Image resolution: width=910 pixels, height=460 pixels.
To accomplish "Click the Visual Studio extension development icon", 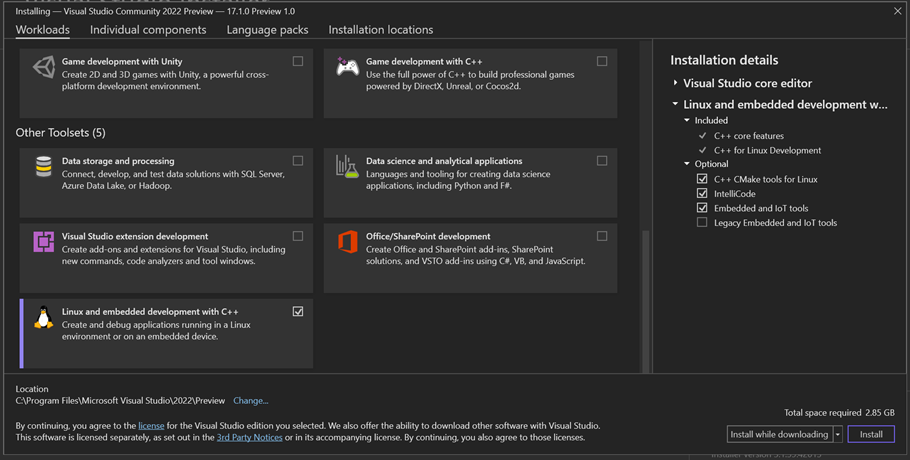I will [x=44, y=242].
